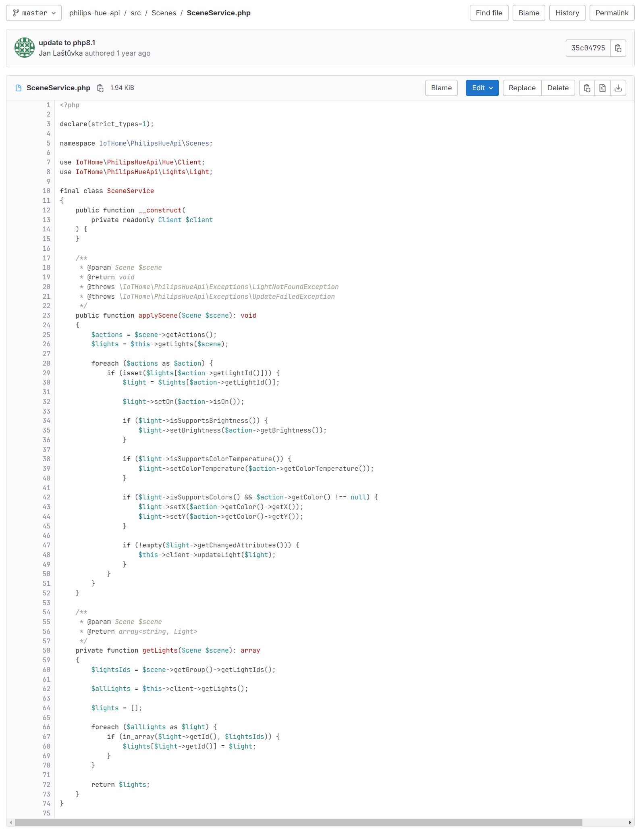Open Blame in the top bar

tap(529, 13)
